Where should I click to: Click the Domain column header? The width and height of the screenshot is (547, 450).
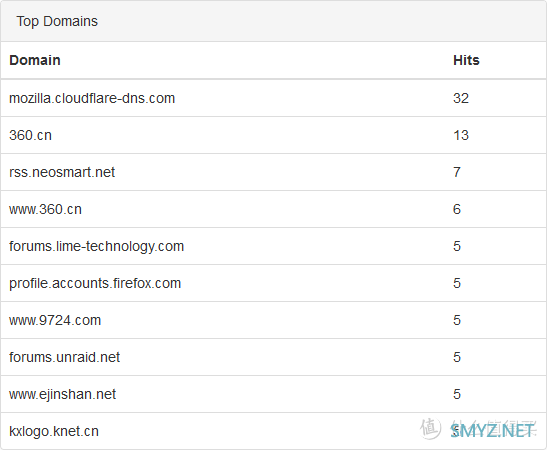[35, 60]
